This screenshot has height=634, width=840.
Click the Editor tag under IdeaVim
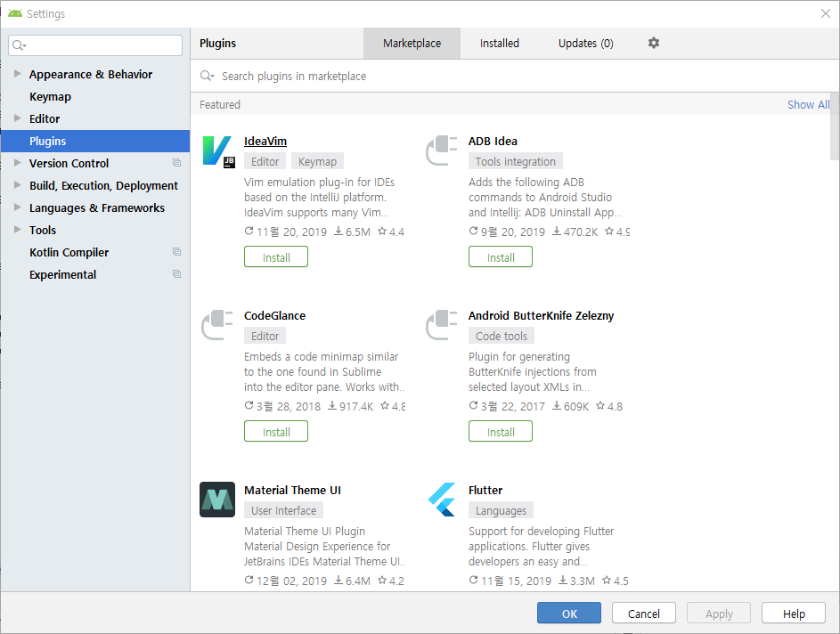pos(265,162)
